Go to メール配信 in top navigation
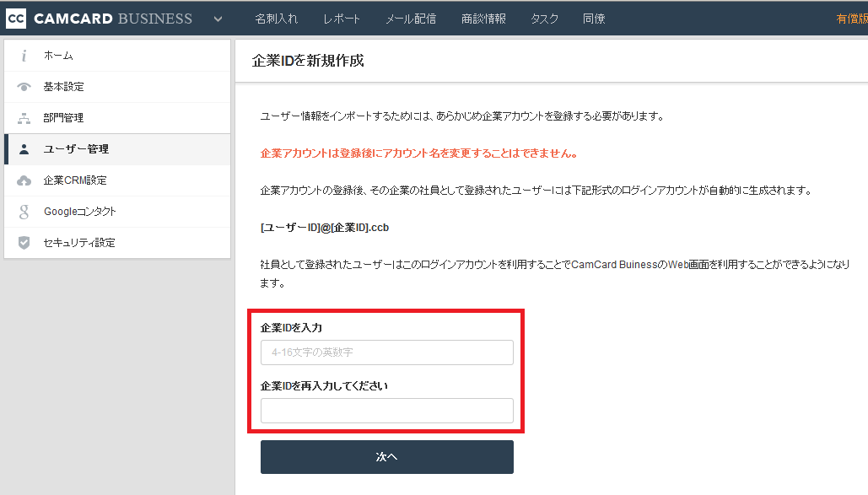 [411, 19]
